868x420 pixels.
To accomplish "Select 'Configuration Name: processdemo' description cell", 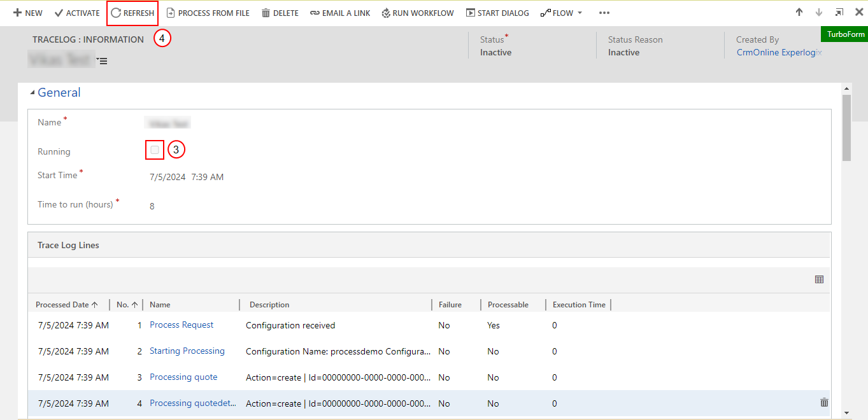I will pos(338,351).
